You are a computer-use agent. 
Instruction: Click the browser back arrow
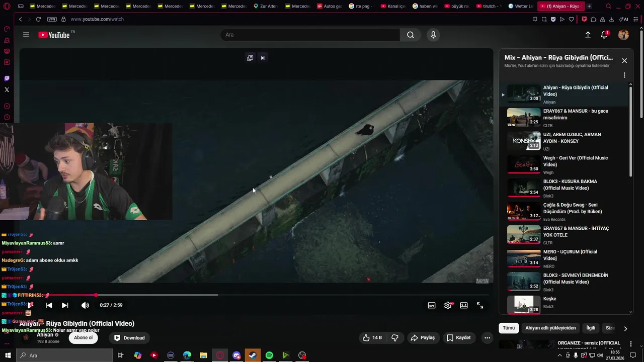20,19
